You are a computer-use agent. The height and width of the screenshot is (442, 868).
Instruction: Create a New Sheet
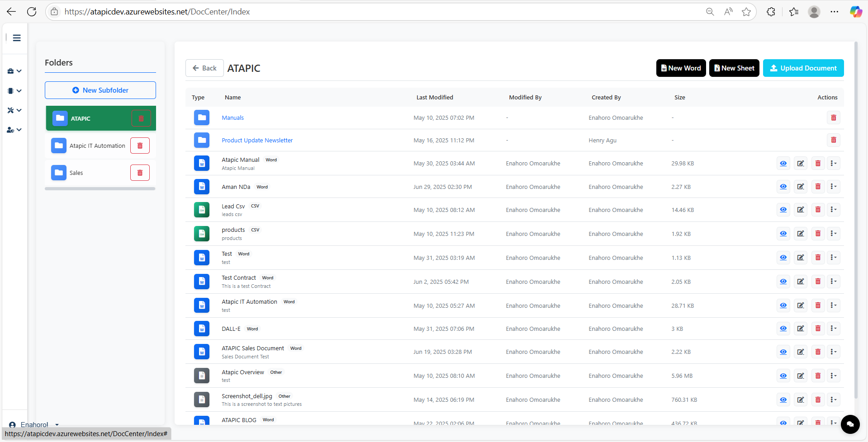click(734, 68)
